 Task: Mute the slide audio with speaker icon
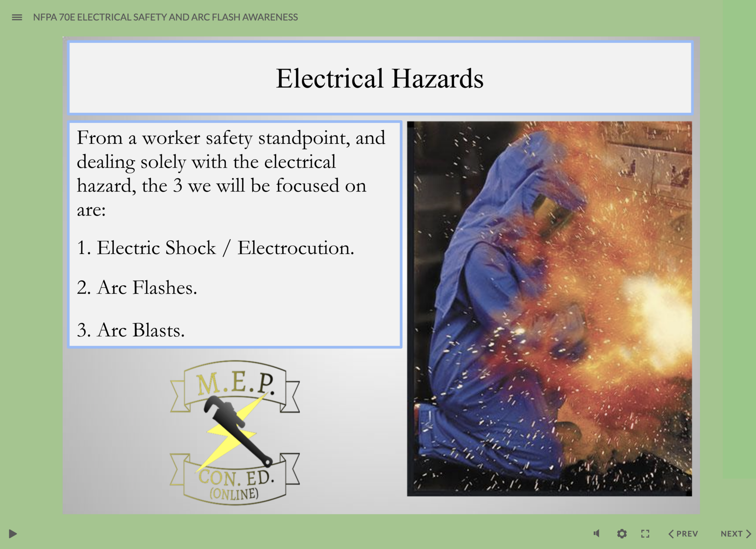point(597,534)
